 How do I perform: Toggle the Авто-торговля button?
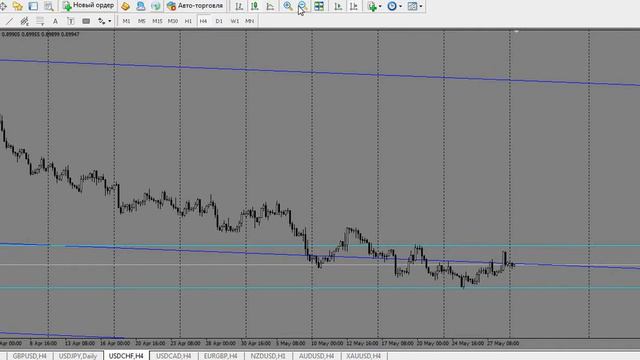tap(195, 6)
